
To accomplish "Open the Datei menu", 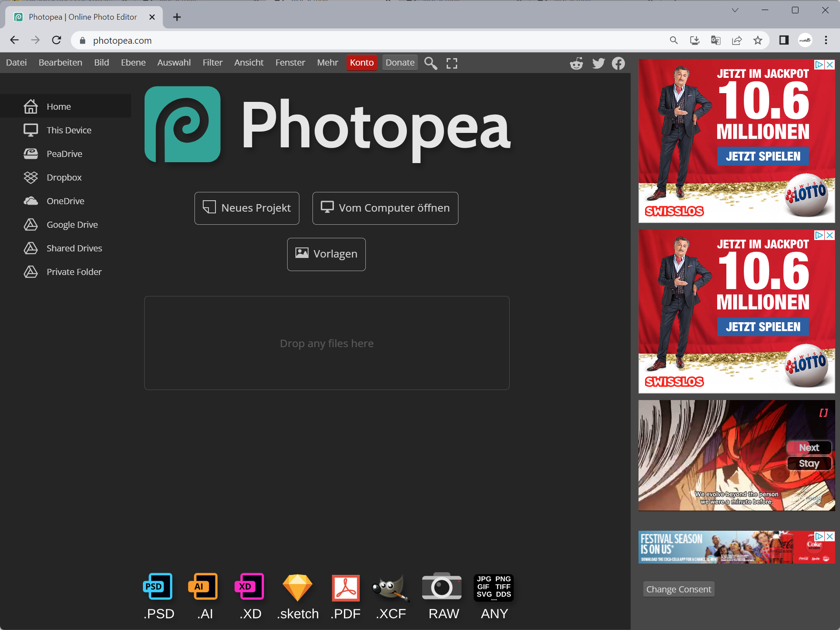I will pos(16,63).
